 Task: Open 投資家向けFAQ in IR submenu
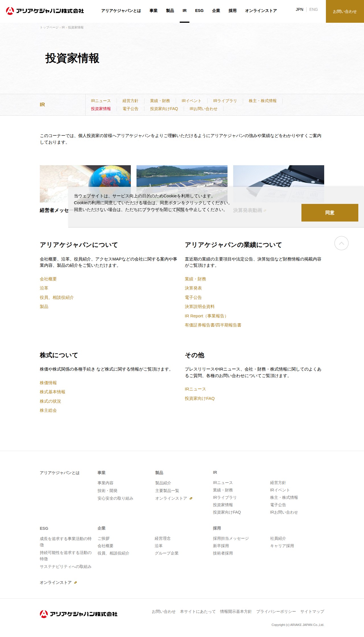(x=164, y=109)
